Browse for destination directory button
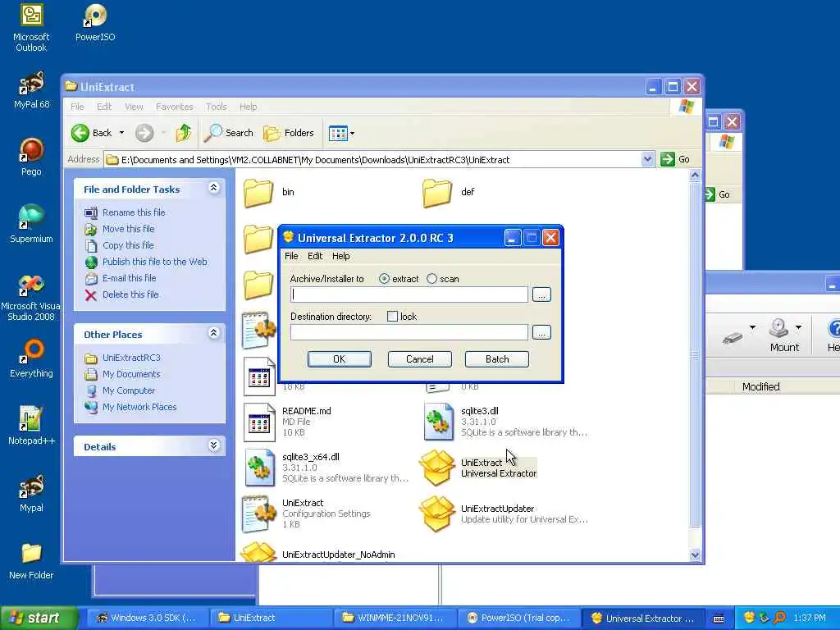 [x=541, y=332]
